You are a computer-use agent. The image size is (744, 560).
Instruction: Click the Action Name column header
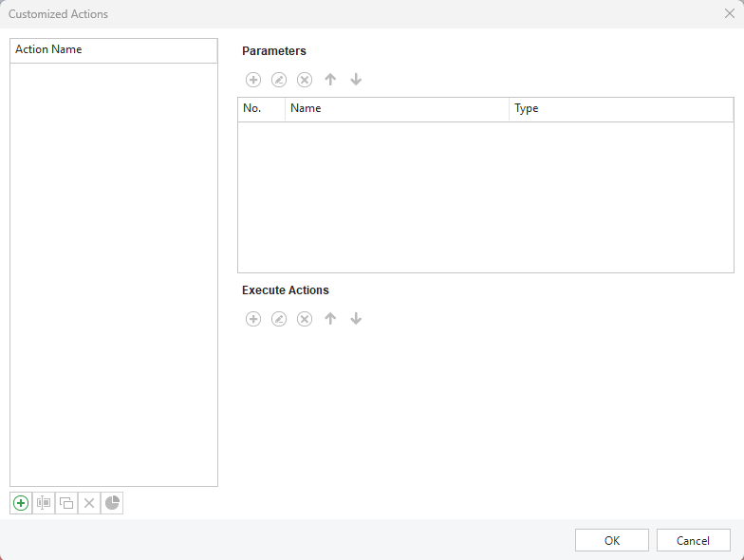pos(114,50)
